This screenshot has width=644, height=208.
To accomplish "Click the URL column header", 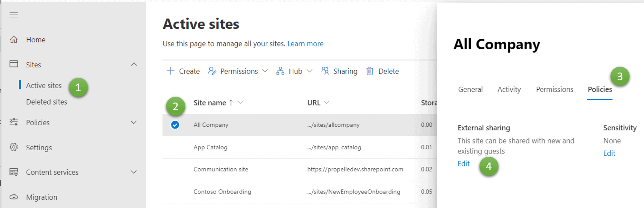I will (x=314, y=103).
